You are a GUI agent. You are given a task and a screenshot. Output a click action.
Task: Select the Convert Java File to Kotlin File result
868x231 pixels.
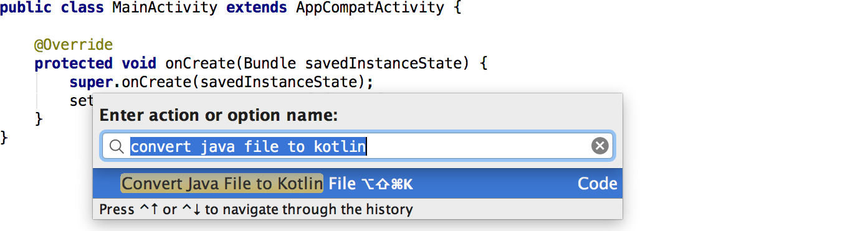[x=358, y=184]
